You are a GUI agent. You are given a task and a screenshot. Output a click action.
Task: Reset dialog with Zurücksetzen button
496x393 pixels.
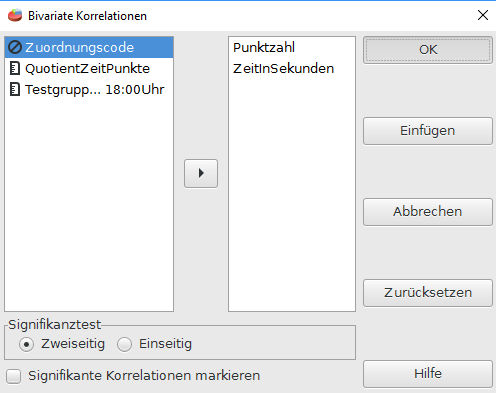(428, 293)
